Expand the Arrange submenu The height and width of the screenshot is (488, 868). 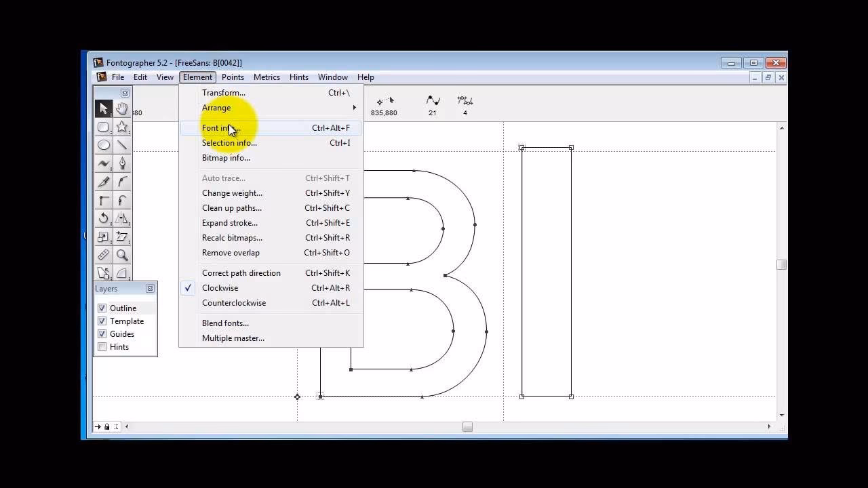point(216,108)
